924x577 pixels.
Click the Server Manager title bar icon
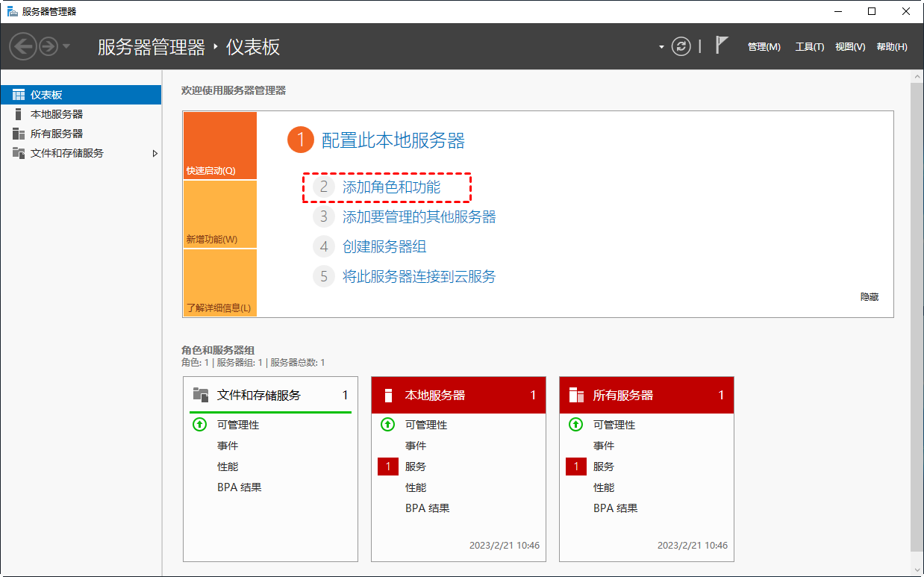12,11
